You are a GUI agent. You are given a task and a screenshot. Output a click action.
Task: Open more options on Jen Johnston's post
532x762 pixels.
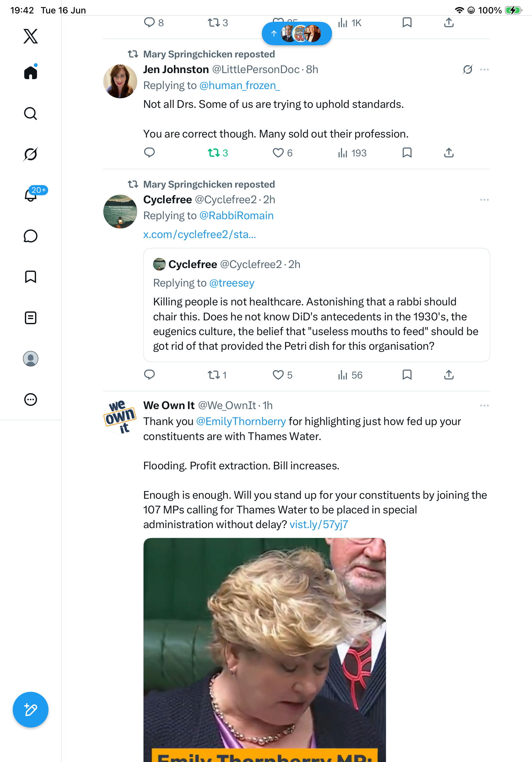click(x=484, y=69)
